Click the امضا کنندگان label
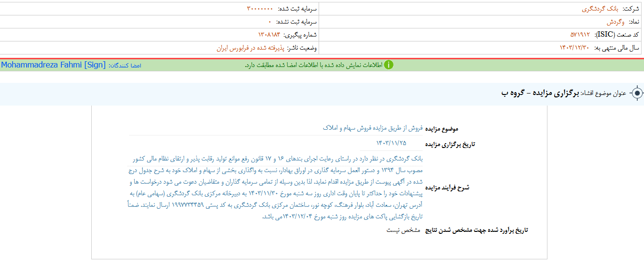 [125, 65]
